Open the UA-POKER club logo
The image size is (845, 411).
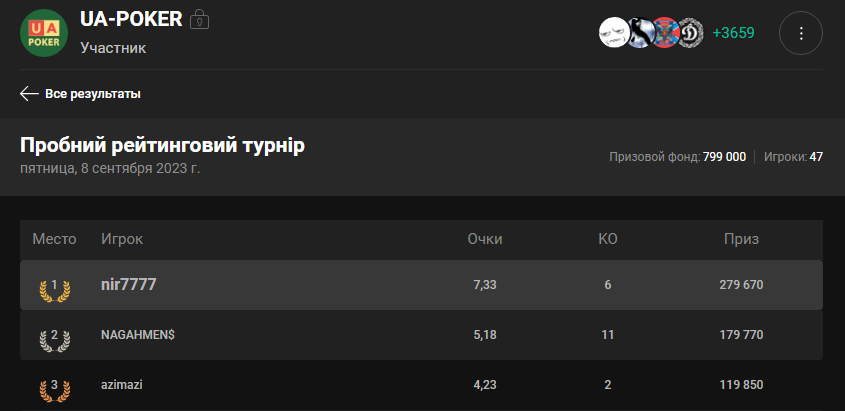pos(44,33)
